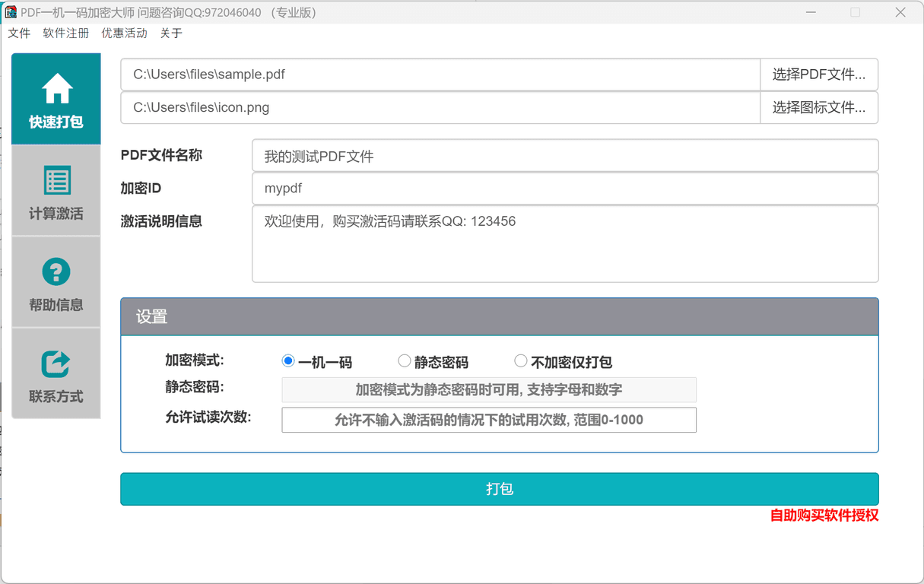The height and width of the screenshot is (584, 924).
Task: Select the 一机一码 encryption mode
Action: (287, 360)
